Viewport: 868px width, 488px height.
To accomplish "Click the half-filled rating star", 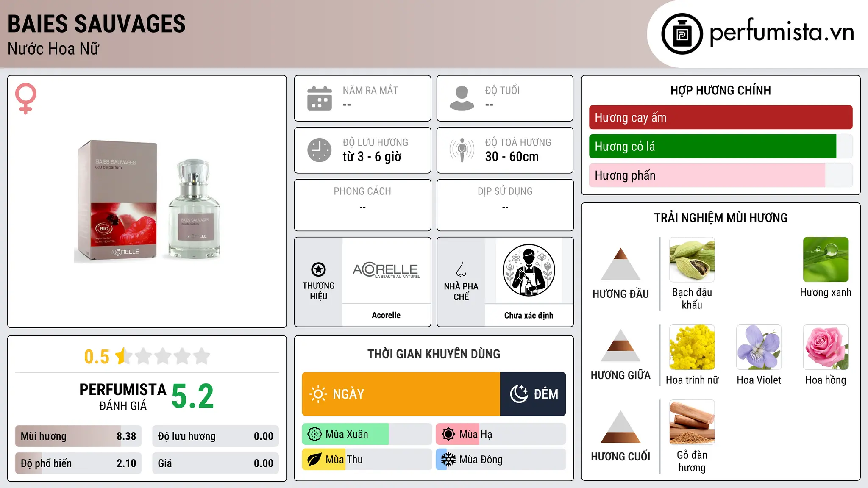I will pos(123,356).
